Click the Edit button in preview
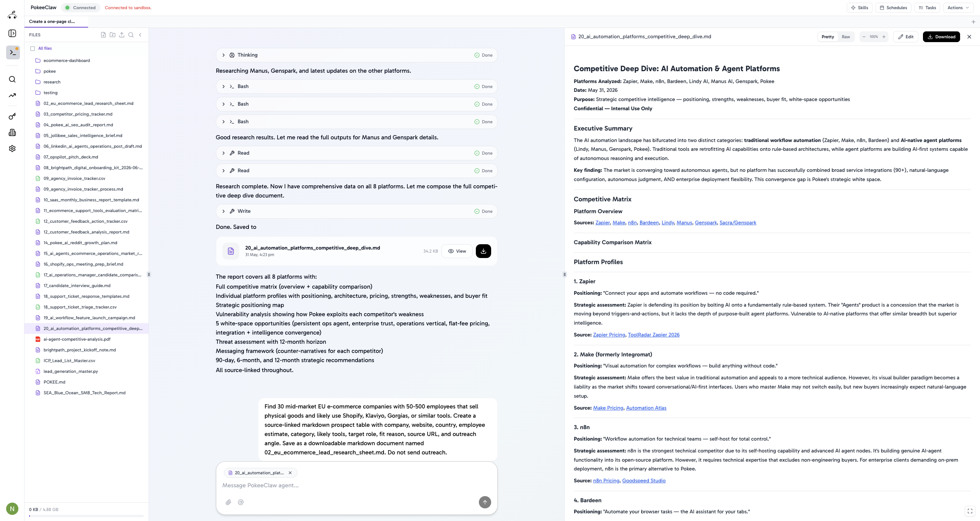This screenshot has height=521, width=980. coord(906,37)
